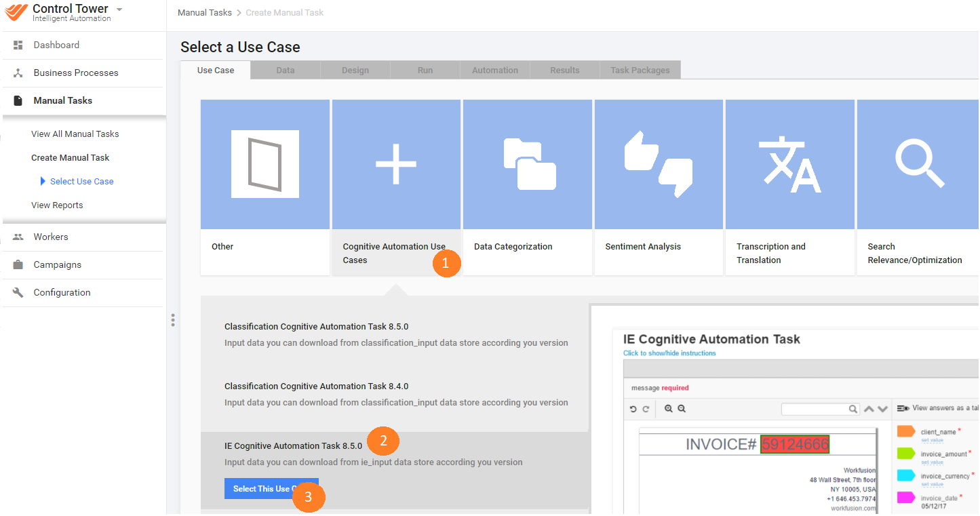Viewport: 980px width, 516px height.
Task: Switch to the Data tab
Action: 286,70
